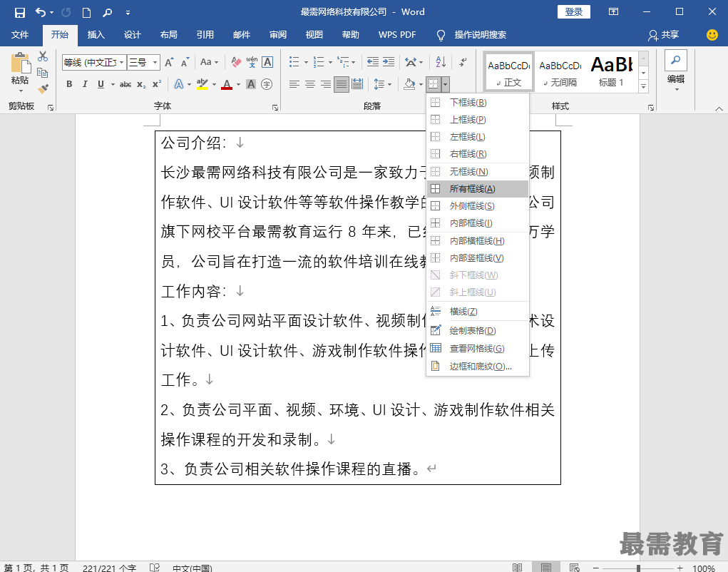This screenshot has height=572, width=728.
Task: Expand the styles gallery more arrow
Action: [643, 86]
